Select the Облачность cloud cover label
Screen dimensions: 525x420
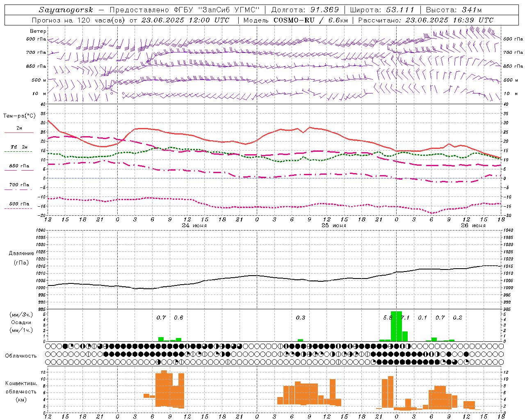coord(21,356)
